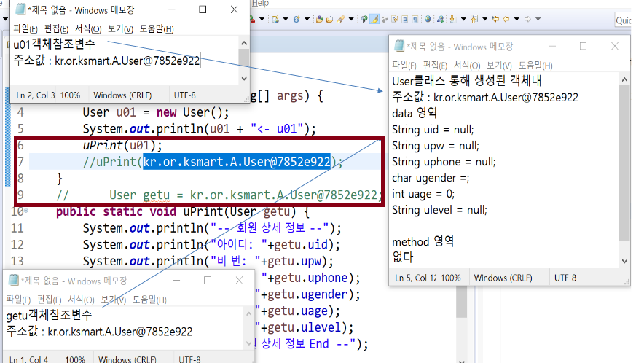This screenshot has height=363, width=644.
Task: Click highlighted 'kr.or.ksmart.A.User@7852e922' on line 7
Action: pos(237,162)
